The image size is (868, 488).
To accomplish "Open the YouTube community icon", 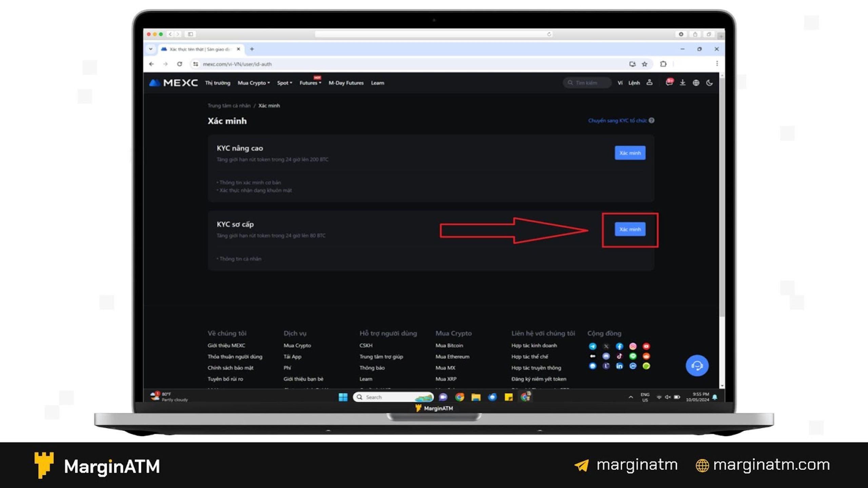I will [x=646, y=346].
